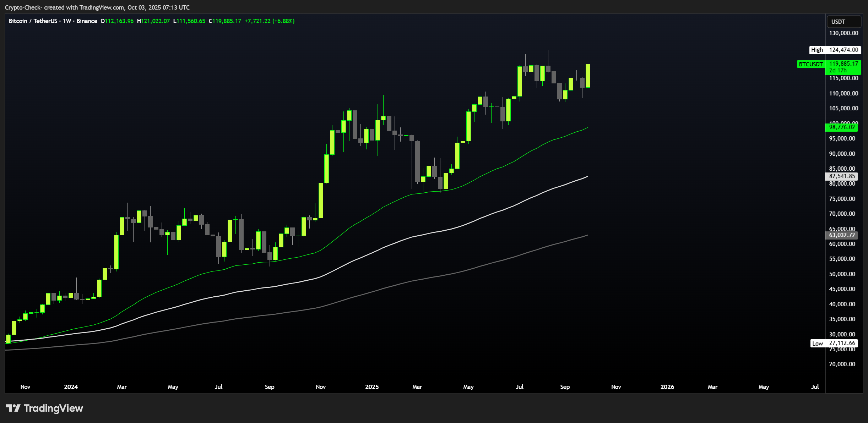Click the end of the green moving average line

tap(587, 127)
